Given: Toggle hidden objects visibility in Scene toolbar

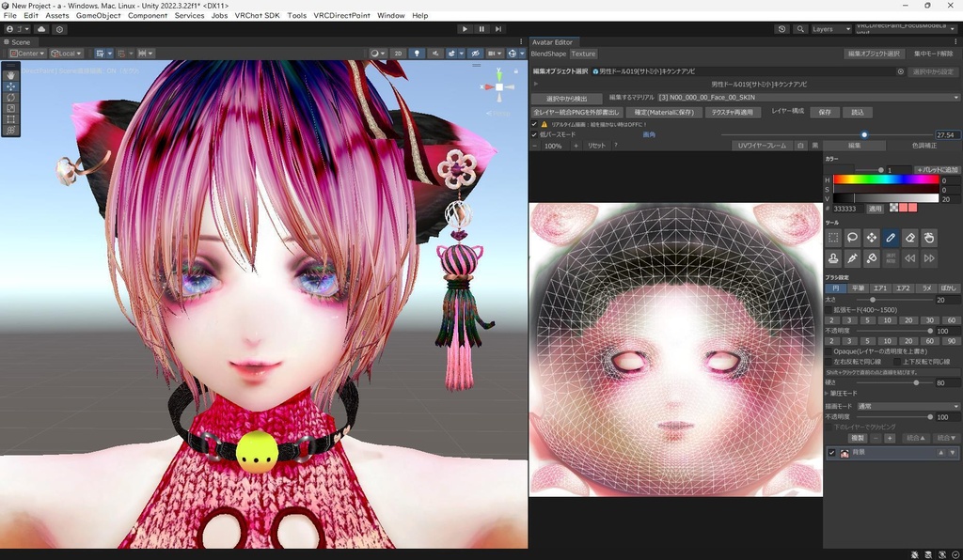Looking at the screenshot, I should point(475,54).
